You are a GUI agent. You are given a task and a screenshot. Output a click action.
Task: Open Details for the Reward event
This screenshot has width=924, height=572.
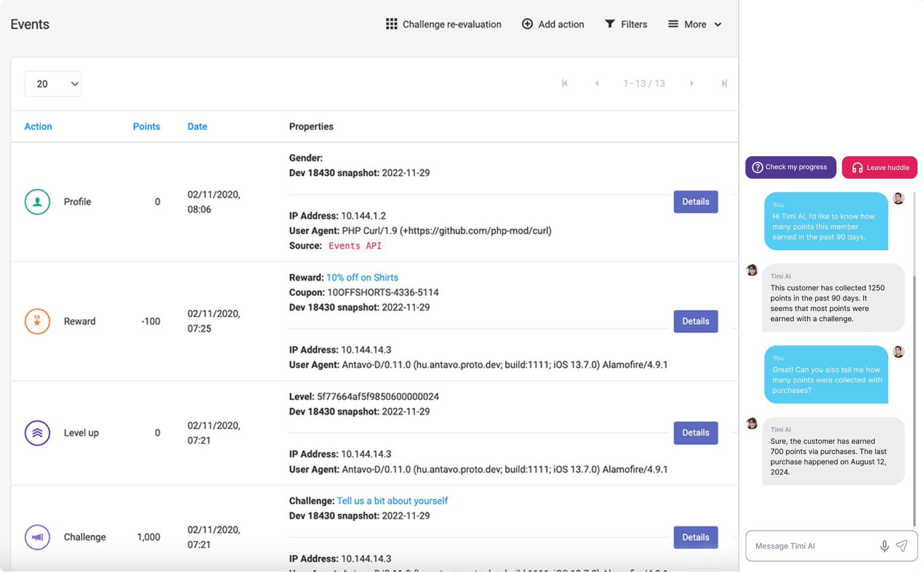point(695,321)
